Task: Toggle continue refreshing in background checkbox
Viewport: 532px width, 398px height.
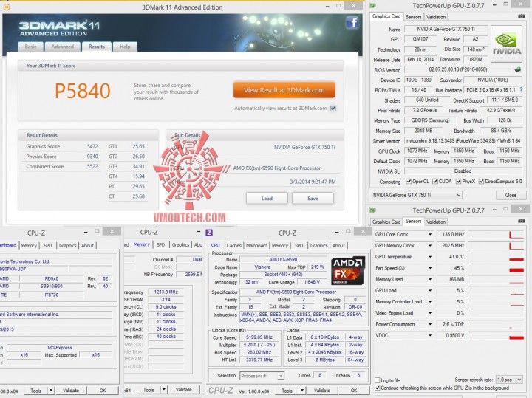Action: pos(378,388)
